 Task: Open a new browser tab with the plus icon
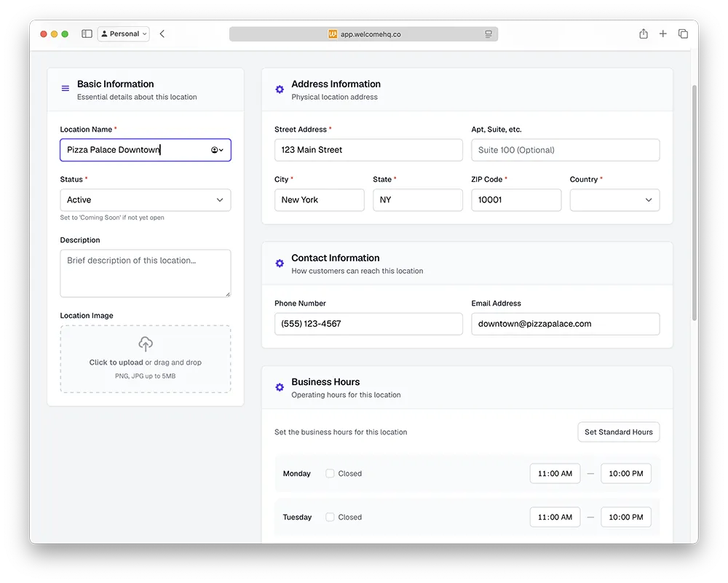pos(663,33)
